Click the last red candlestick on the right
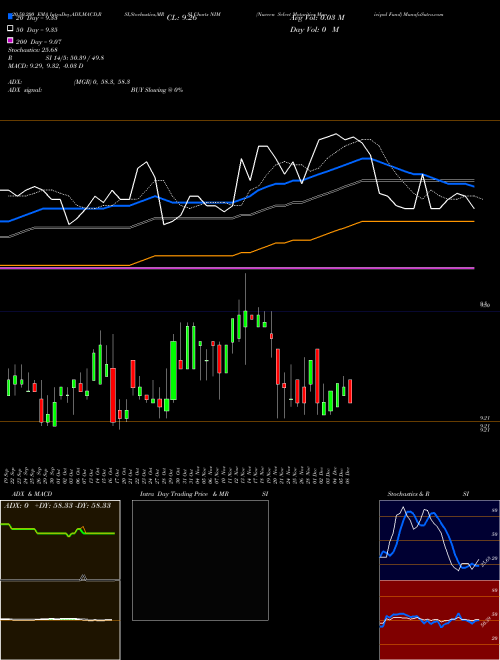Viewport: 500px width, 660px height. click(x=350, y=391)
